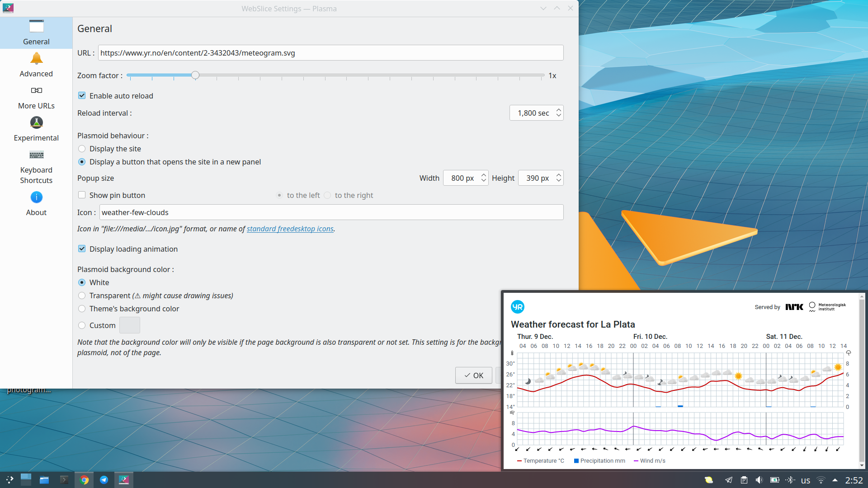The height and width of the screenshot is (488, 868).
Task: Open the volume control tray icon
Action: click(x=759, y=480)
